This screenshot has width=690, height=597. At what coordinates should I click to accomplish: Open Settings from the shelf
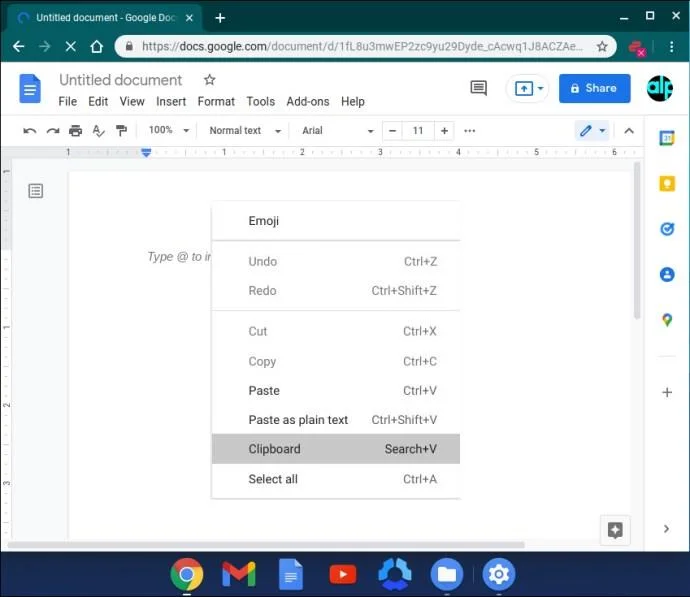click(499, 574)
